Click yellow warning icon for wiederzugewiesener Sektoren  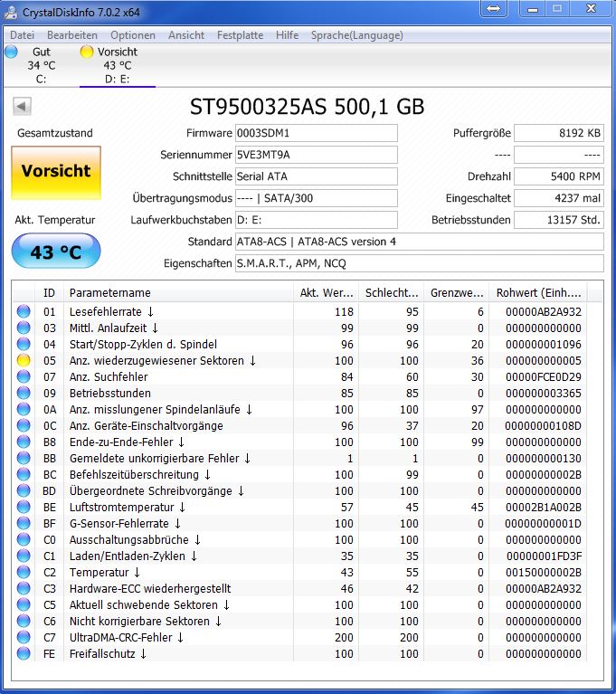pyautogui.click(x=24, y=361)
